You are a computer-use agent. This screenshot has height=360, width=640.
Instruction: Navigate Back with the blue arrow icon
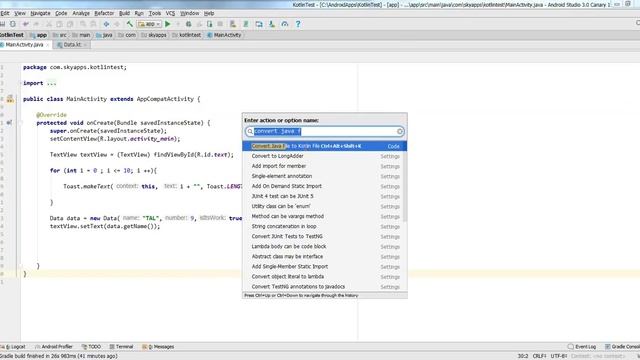[106, 24]
